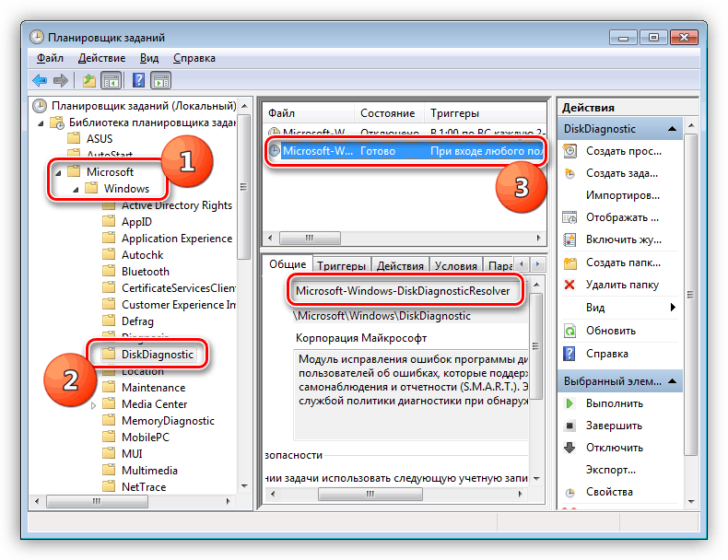Click the Свойства clock icon
Screen dimensions: 728x560
[x=570, y=492]
